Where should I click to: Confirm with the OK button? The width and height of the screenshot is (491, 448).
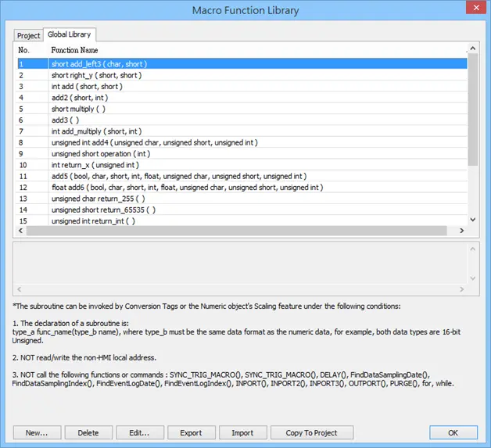pyautogui.click(x=453, y=432)
